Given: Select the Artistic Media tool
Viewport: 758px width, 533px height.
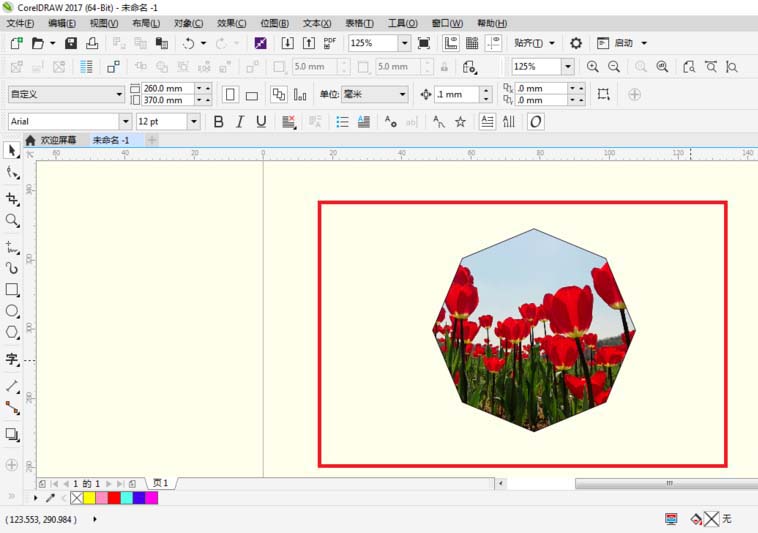Looking at the screenshot, I should coord(12,268).
